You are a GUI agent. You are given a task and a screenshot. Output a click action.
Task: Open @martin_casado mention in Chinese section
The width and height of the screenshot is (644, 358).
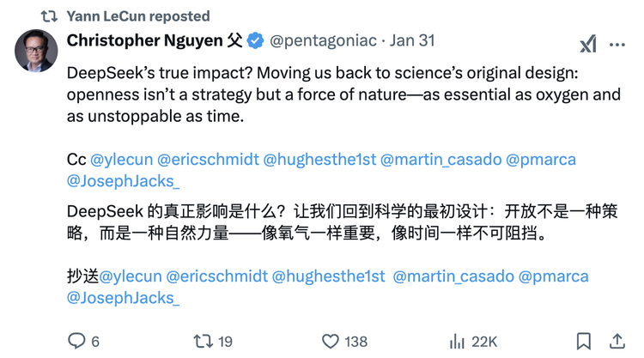click(x=453, y=276)
